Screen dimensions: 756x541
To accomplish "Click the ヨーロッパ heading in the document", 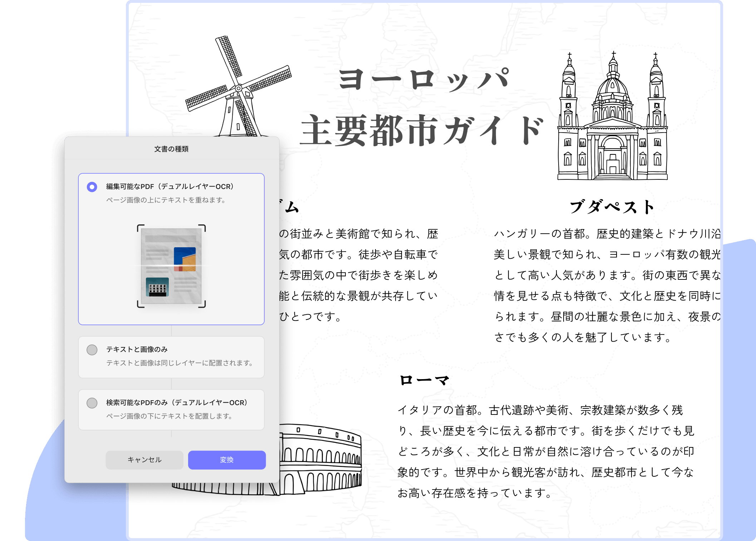I will tap(424, 79).
